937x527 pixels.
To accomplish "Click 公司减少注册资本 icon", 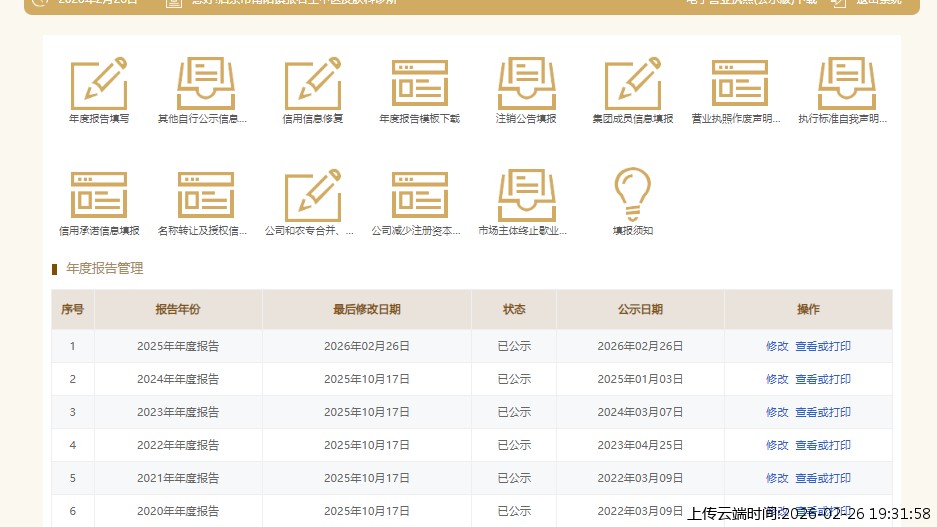I will pyautogui.click(x=419, y=196).
